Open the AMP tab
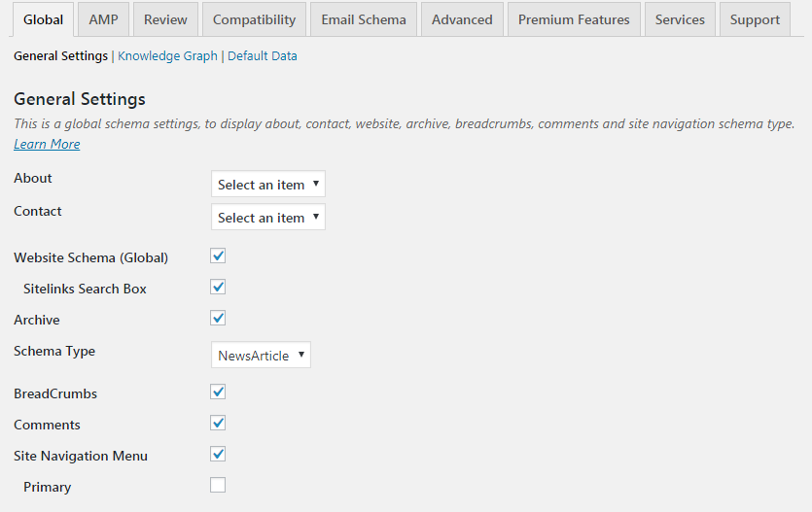The width and height of the screenshot is (812, 512). (103, 19)
